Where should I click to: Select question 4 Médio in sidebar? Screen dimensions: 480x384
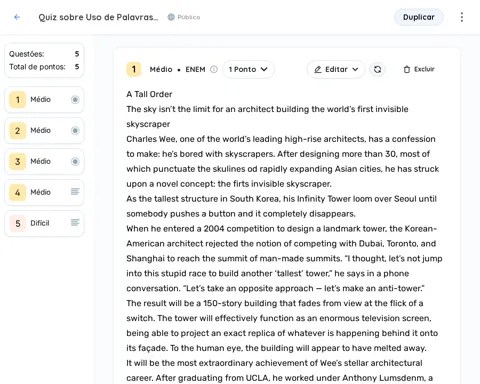pos(44,192)
